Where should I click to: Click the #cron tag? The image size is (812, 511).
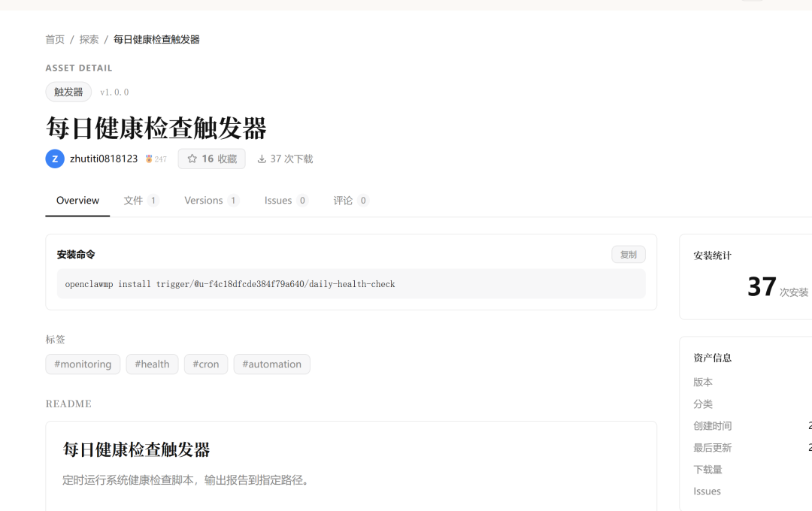(x=205, y=364)
